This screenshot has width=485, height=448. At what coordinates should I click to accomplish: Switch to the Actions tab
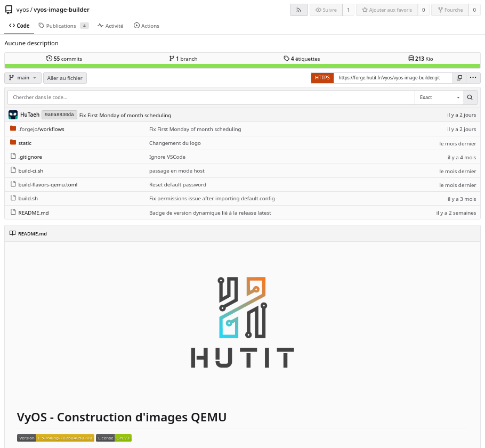(147, 26)
